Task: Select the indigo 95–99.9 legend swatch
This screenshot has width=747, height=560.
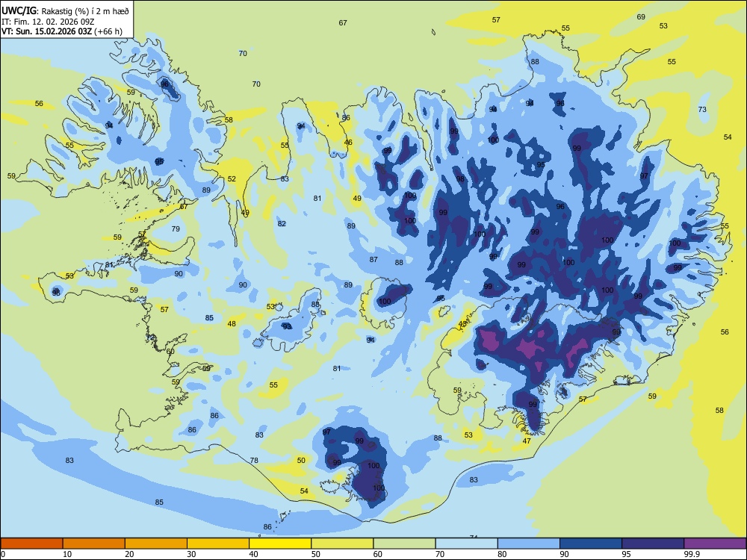Action: click(x=653, y=544)
